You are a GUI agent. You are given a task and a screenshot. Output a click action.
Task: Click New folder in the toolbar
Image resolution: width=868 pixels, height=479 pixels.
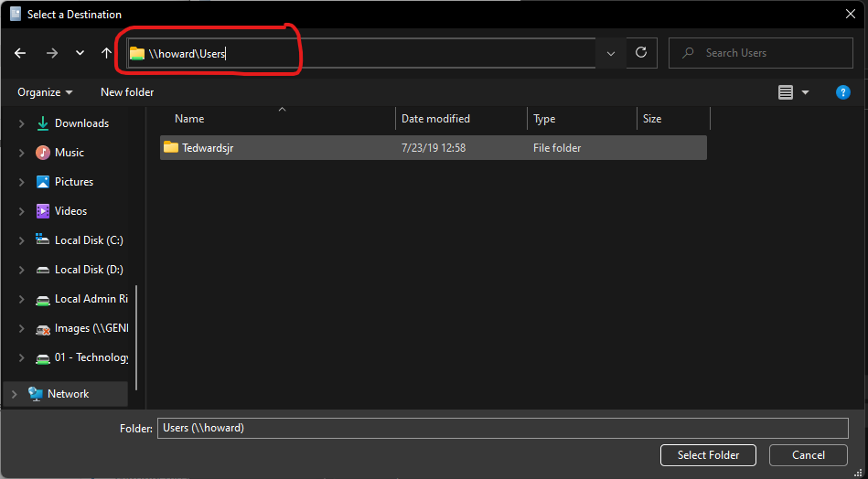pos(127,92)
